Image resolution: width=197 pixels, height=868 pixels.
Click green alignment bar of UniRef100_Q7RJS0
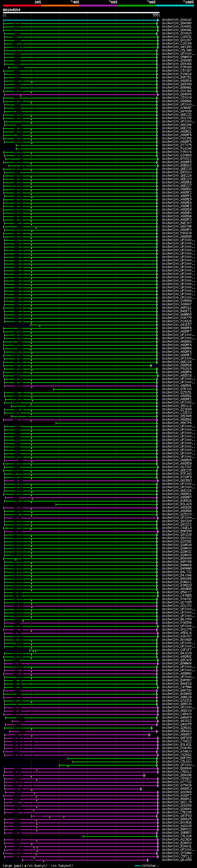[x=106, y=390]
